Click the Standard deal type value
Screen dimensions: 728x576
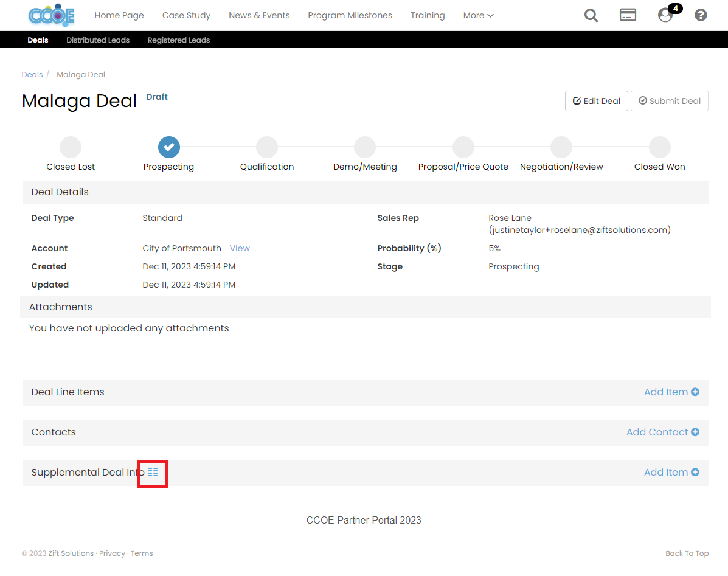tap(162, 218)
